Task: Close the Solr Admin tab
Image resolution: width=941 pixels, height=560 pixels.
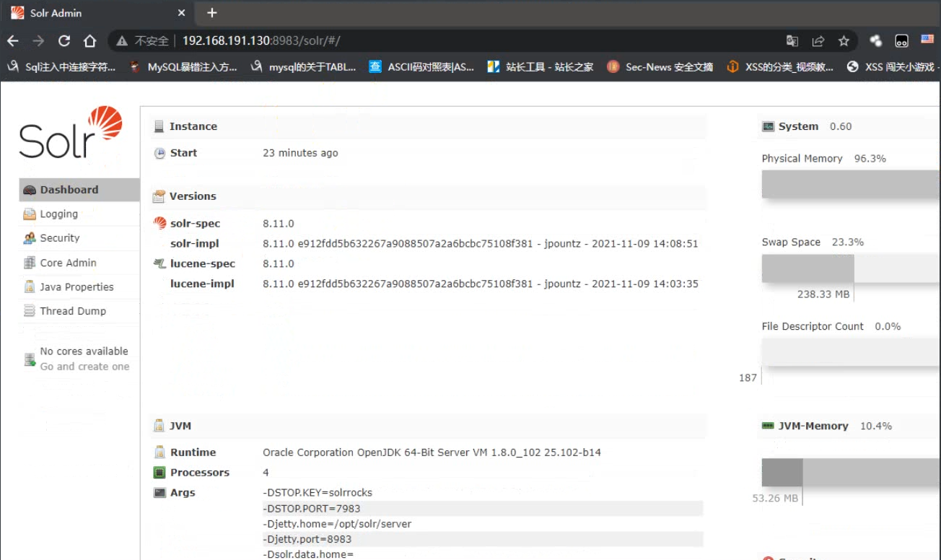Action: click(x=182, y=13)
